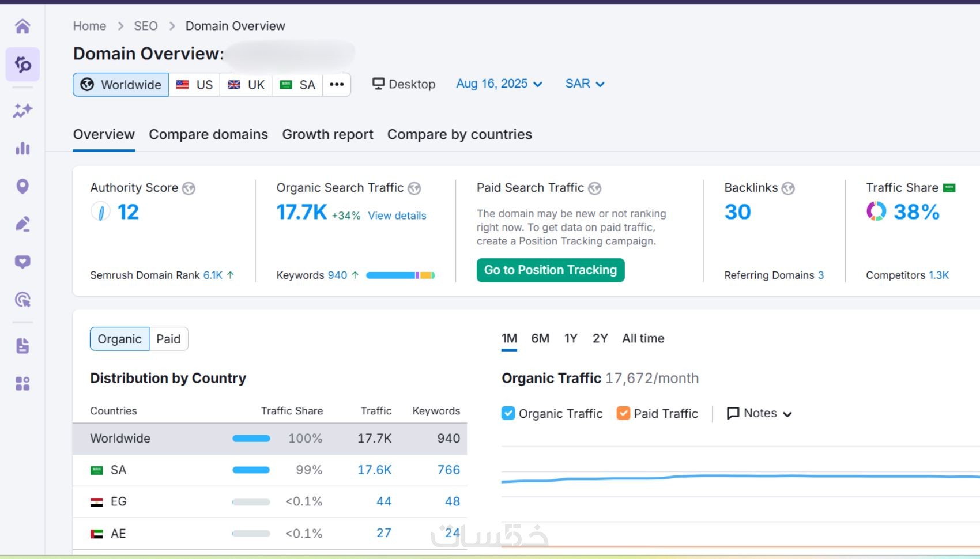The width and height of the screenshot is (980, 559).
Task: Select the Worldwide database
Action: pos(120,85)
